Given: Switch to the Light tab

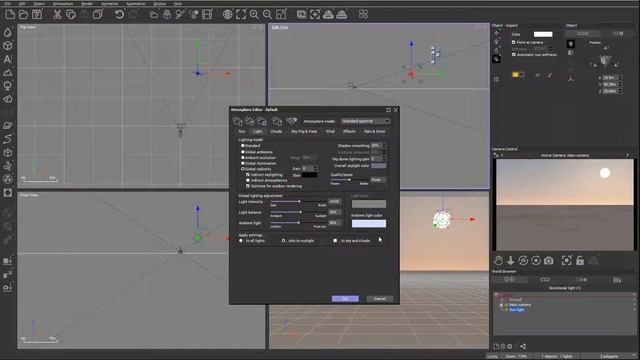Looking at the screenshot, I should pos(258,131).
